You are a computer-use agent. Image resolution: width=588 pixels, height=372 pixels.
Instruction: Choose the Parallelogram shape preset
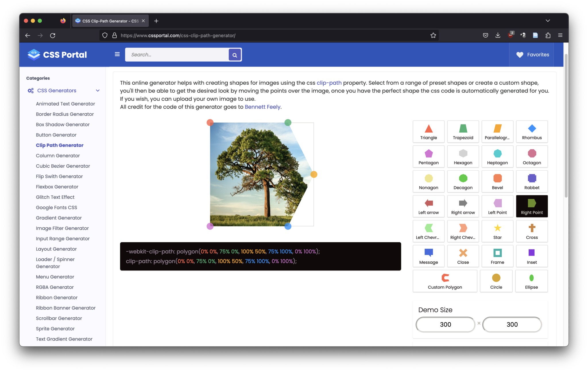[x=497, y=132]
